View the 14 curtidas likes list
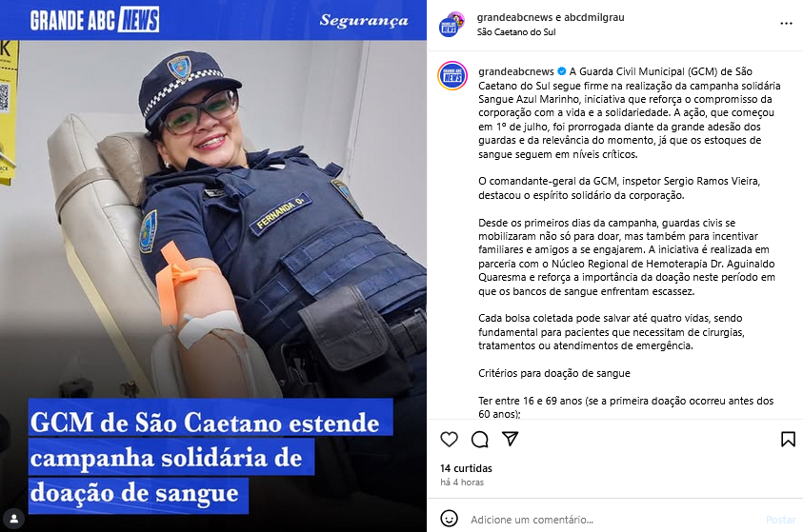This screenshot has height=532, width=803. (466, 468)
